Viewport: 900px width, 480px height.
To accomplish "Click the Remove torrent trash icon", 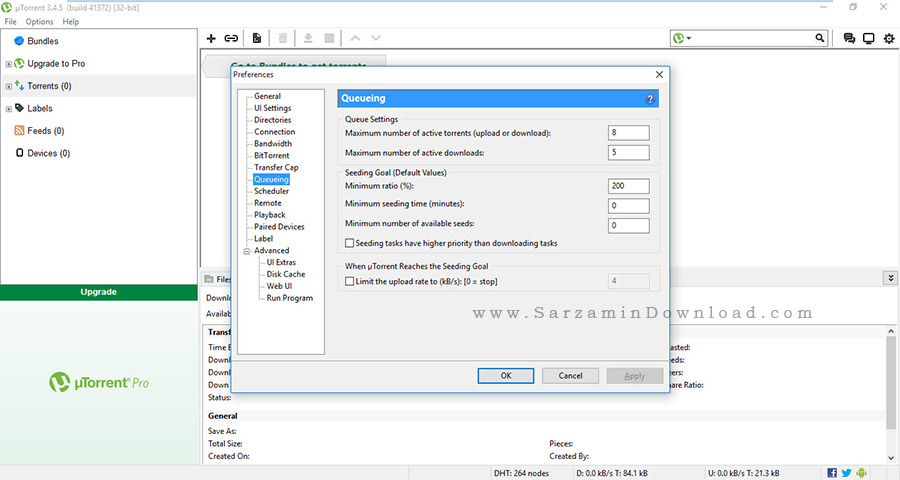I will click(283, 38).
